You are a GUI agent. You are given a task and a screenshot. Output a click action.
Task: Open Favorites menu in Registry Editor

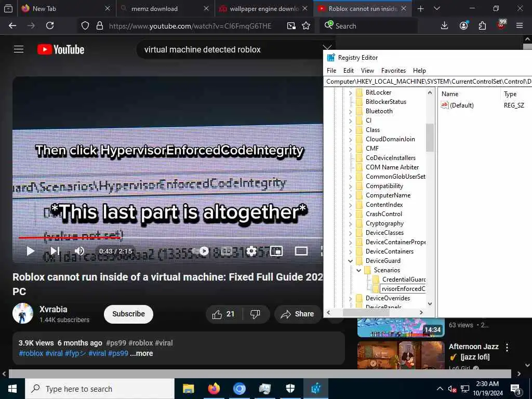394,71
